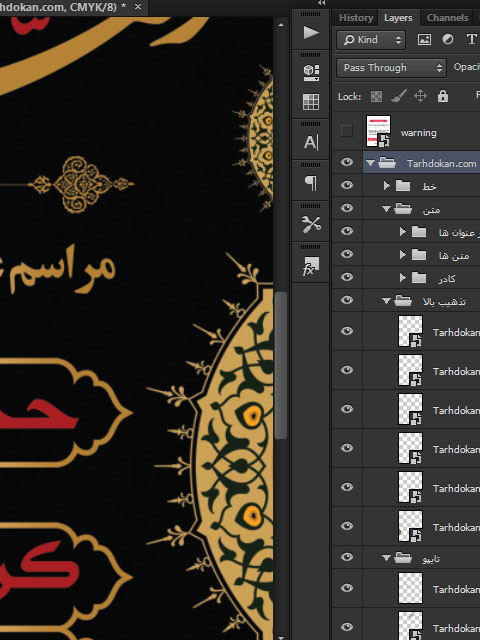Collapse the تایپو group arrow
The width and height of the screenshot is (480, 640).
(x=386, y=558)
